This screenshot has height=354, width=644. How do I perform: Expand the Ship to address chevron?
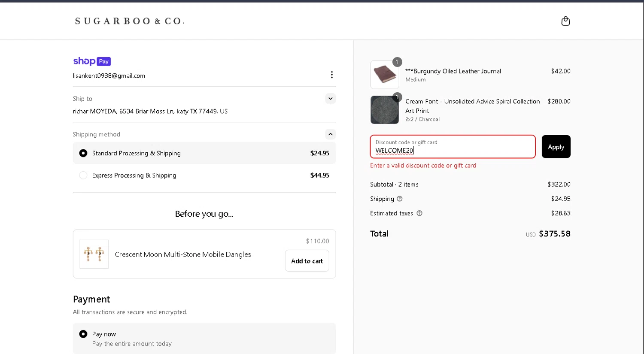click(330, 99)
